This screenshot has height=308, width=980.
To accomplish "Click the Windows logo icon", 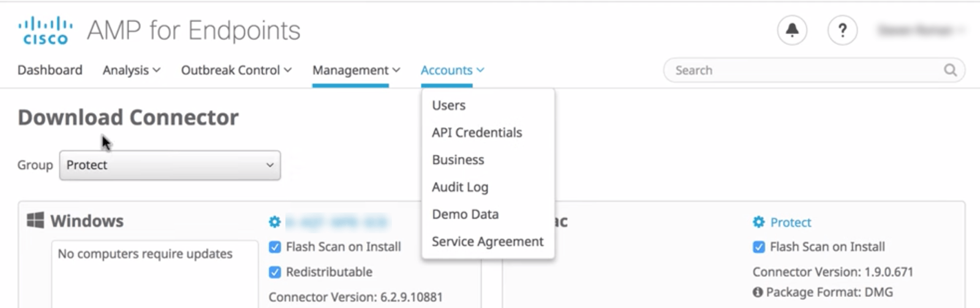I will [36, 220].
